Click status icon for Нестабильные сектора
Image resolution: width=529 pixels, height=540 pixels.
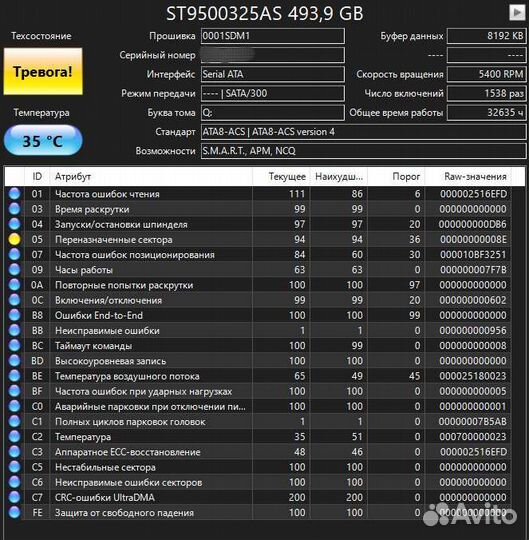(14, 467)
